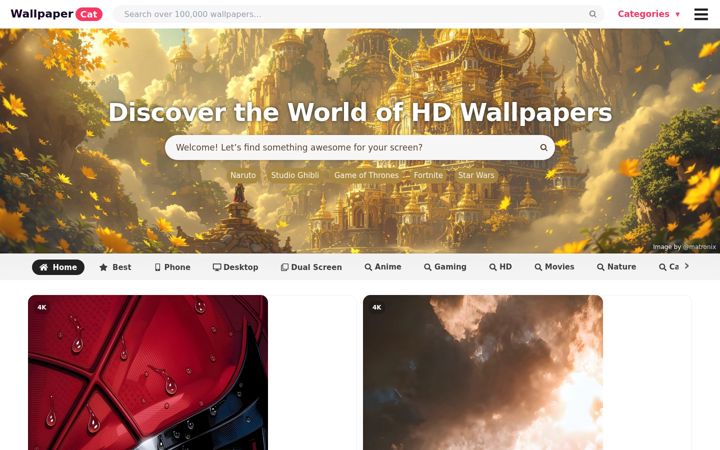The height and width of the screenshot is (450, 720).
Task: Open the Nature category tab
Action: (616, 267)
